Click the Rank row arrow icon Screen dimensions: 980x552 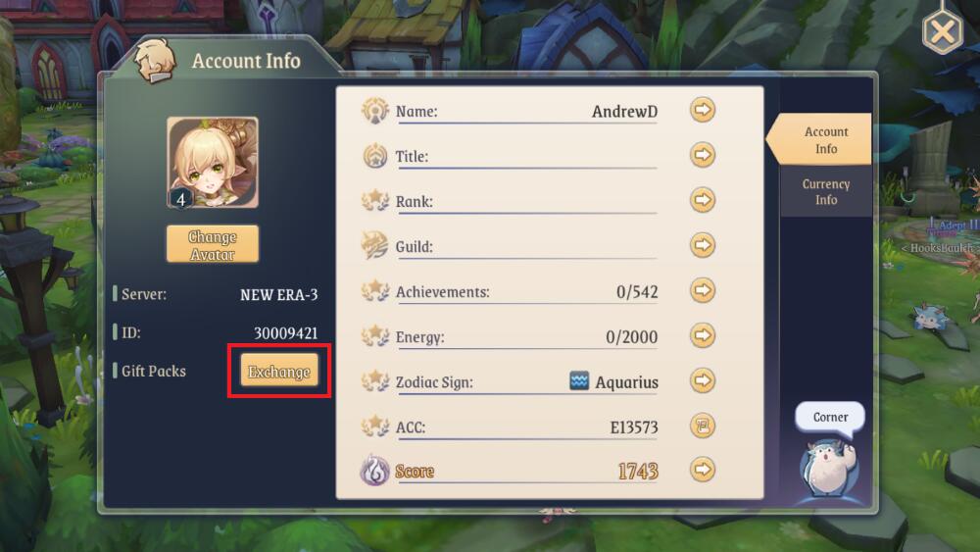point(703,200)
